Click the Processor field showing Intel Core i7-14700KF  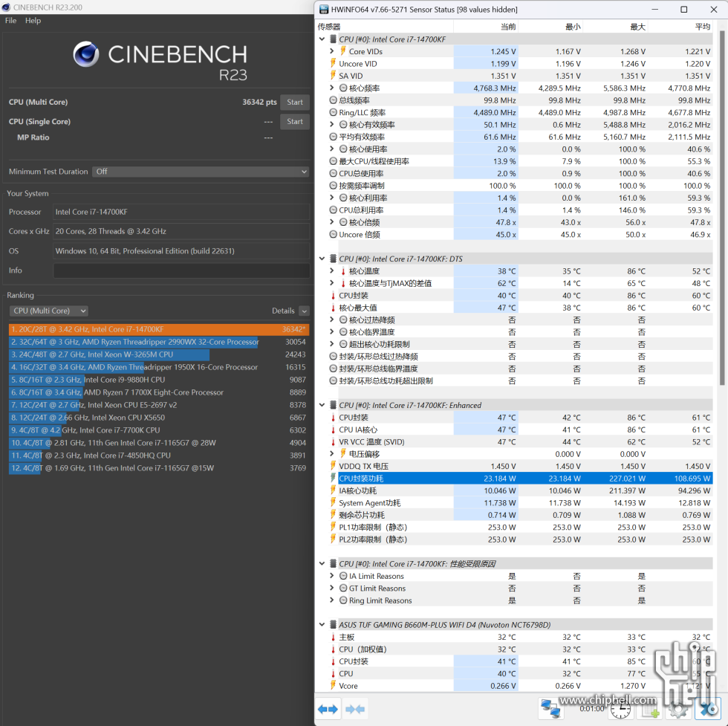coord(181,212)
